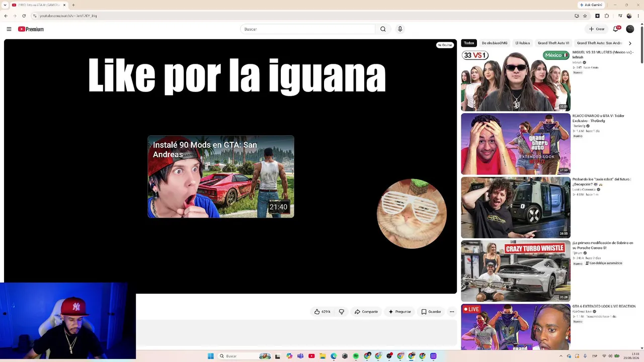Open 'GTA 6 EXTENDED LOOK LIVE REACTION' title

coord(604,306)
